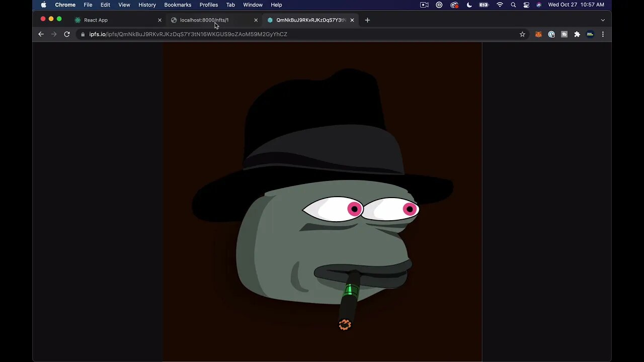Image resolution: width=644 pixels, height=362 pixels.
Task: Close the React App tab
Action: click(x=159, y=20)
